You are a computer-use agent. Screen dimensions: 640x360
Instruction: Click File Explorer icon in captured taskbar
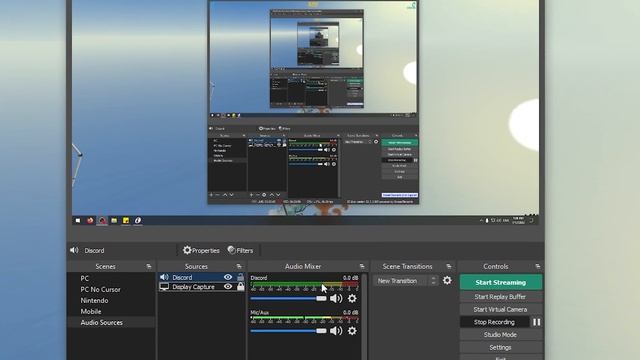(114, 220)
